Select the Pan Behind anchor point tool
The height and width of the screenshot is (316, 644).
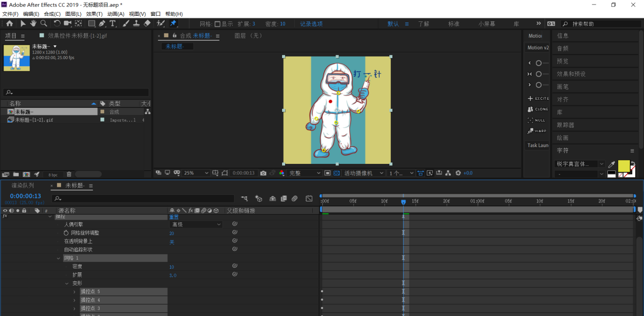[78, 23]
